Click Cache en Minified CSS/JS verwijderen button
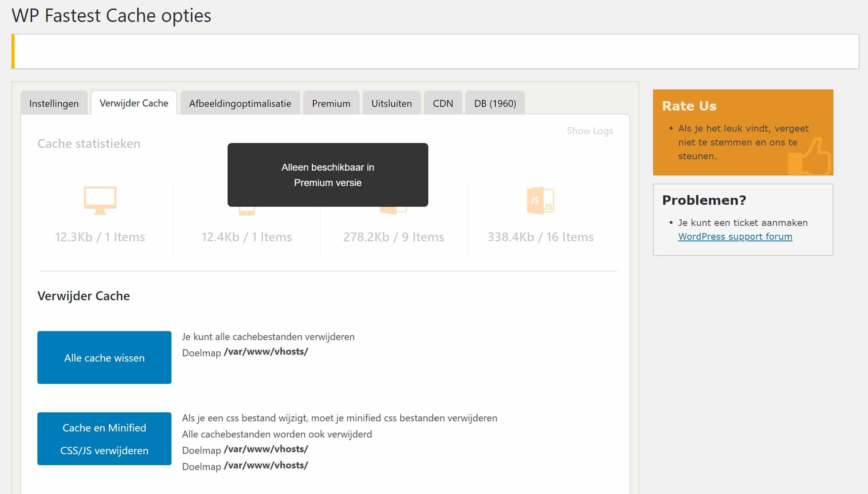The image size is (868, 494). coord(104,439)
